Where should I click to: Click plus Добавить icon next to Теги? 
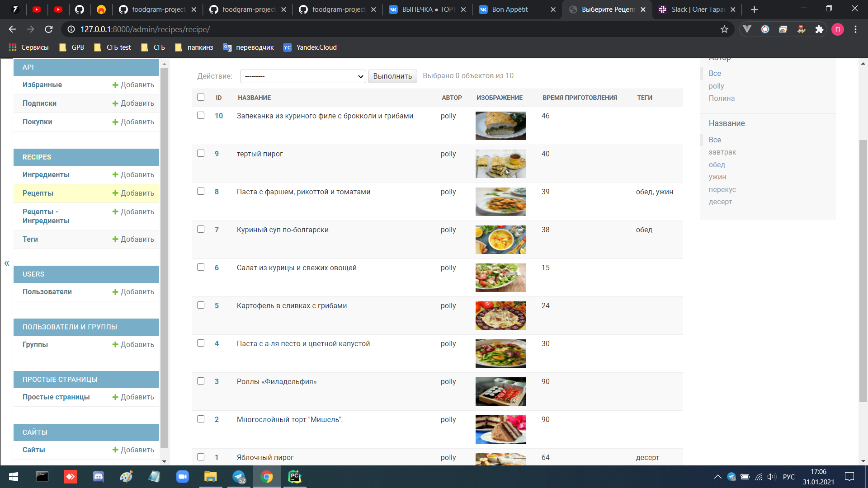click(x=115, y=239)
